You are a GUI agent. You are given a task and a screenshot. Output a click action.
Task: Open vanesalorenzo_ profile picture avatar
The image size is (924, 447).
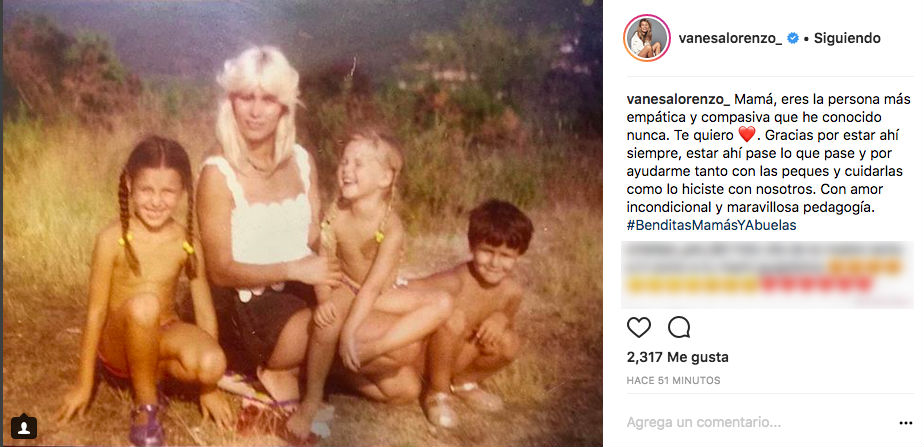click(x=646, y=38)
